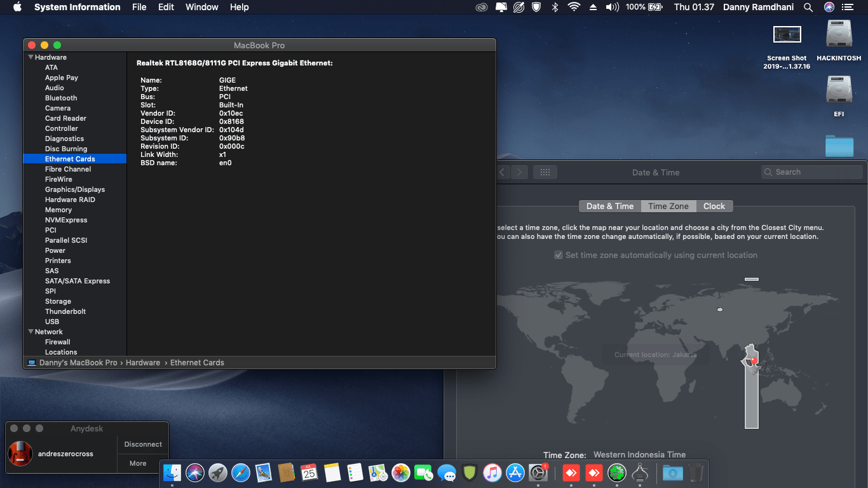Open the System Information menu
868x488 pixels.
click(77, 7)
